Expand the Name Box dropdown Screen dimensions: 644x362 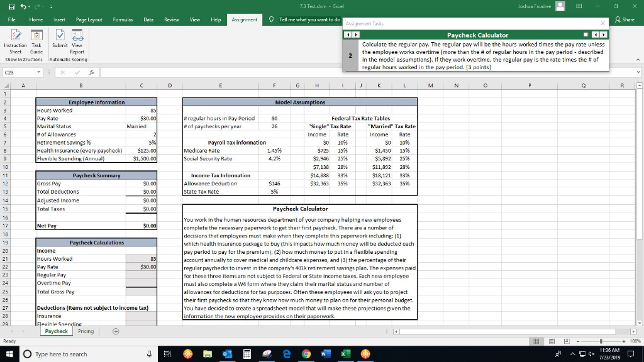pyautogui.click(x=38, y=72)
